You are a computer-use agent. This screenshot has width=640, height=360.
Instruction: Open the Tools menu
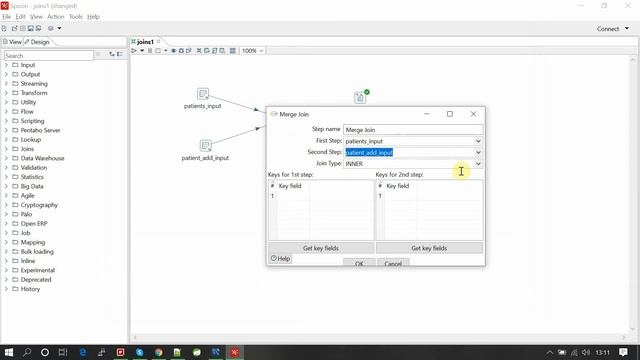click(x=76, y=17)
